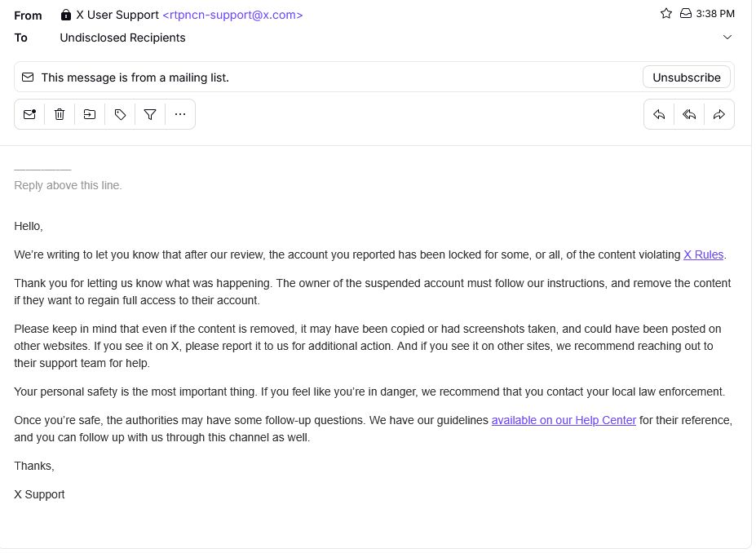Click Undisclosed Recipients in the To field

click(122, 38)
